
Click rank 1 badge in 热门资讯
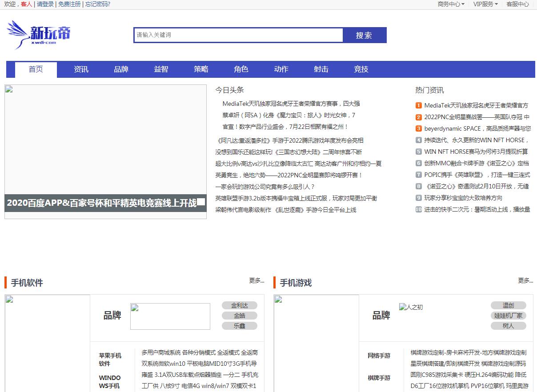click(419, 105)
